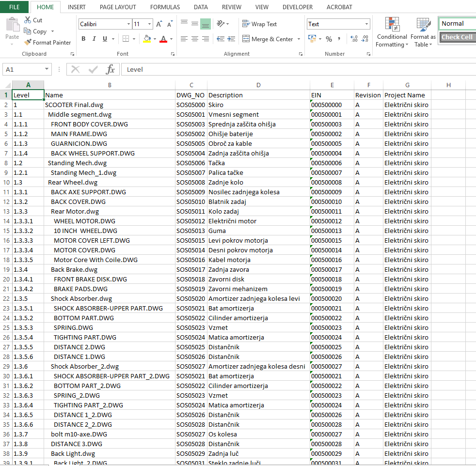Click Merge & Center button
Viewport: 476px width, 466px height.
coord(268,39)
